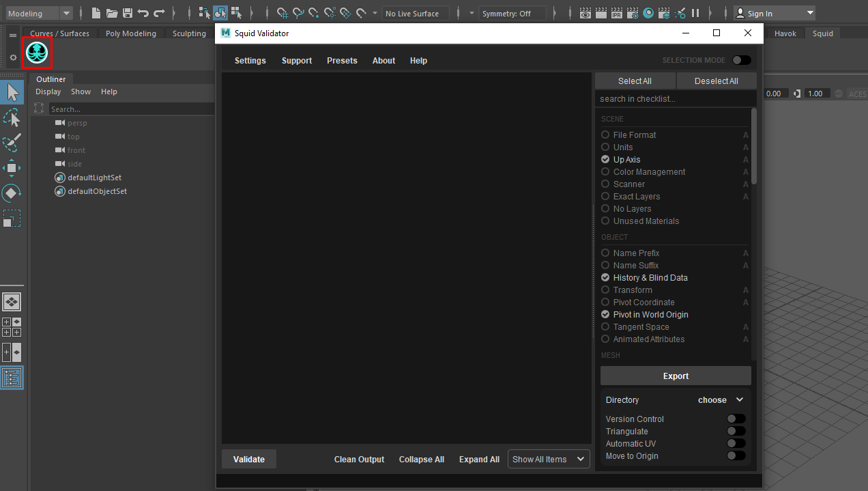
Task: Activate the Lasso select tool
Action: click(12, 118)
